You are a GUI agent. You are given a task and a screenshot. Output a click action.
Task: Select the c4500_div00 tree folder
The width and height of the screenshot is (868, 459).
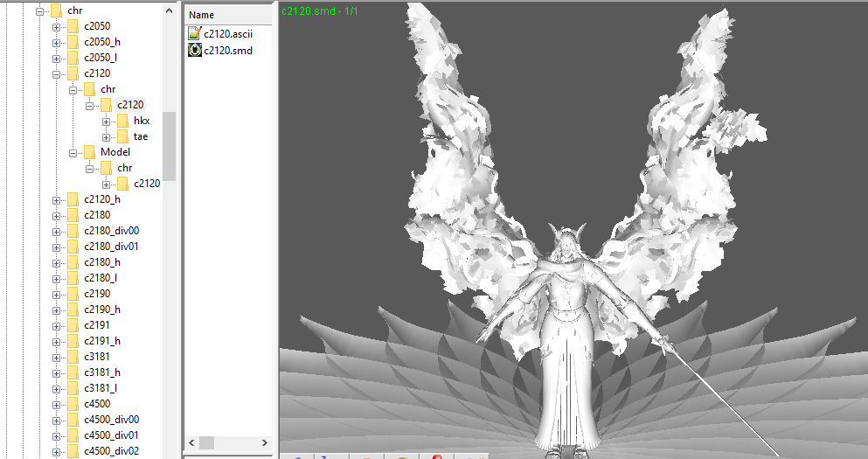(x=111, y=419)
